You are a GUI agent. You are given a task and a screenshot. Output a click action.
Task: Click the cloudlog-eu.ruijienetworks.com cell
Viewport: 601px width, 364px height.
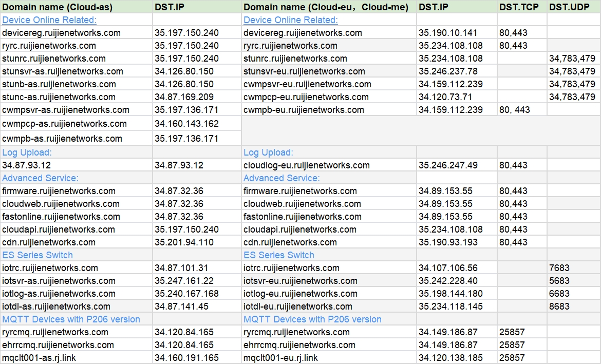coord(306,165)
